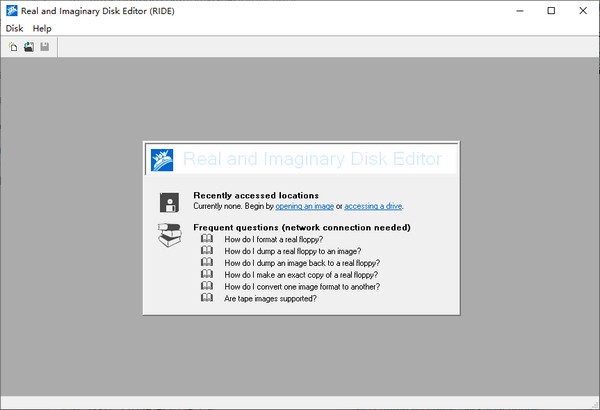
Task: Click the book icon beside tape images question
Action: (207, 298)
